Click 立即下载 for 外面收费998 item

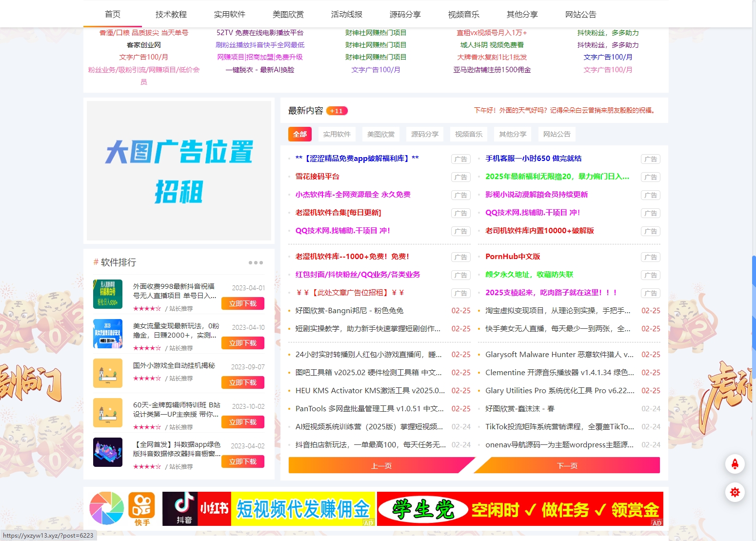pos(243,303)
